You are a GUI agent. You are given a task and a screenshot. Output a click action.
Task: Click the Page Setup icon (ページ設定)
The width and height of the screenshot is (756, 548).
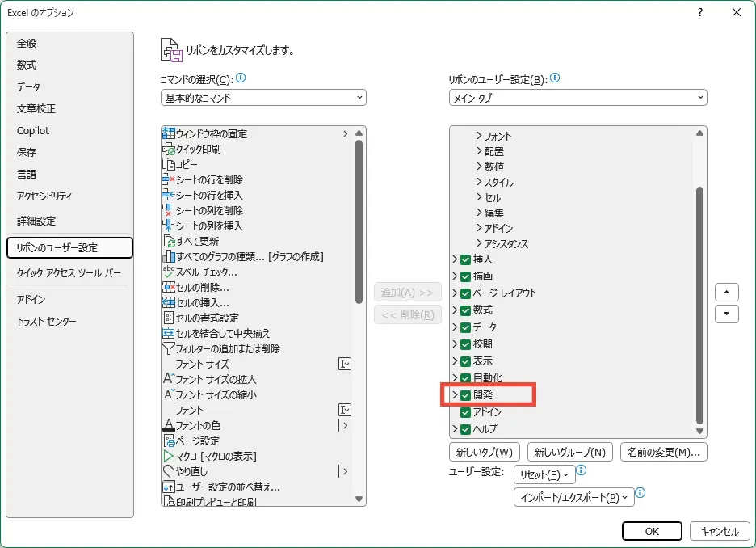169,441
